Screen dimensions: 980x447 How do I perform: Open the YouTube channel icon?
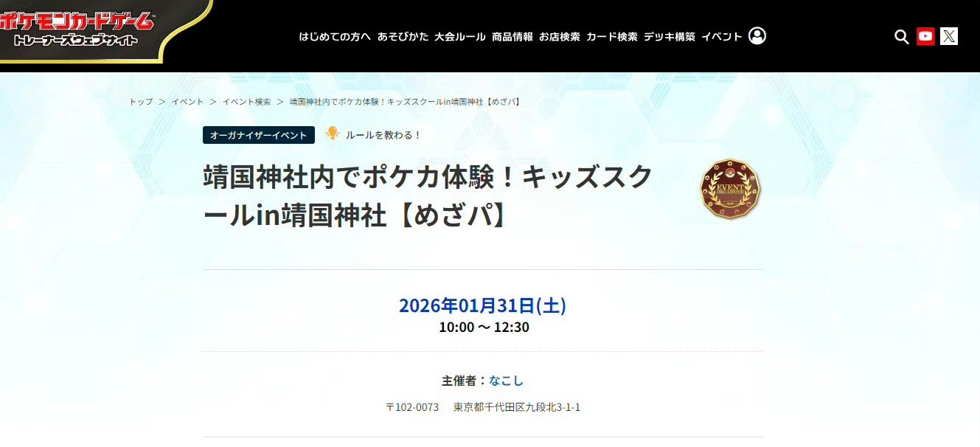click(925, 36)
